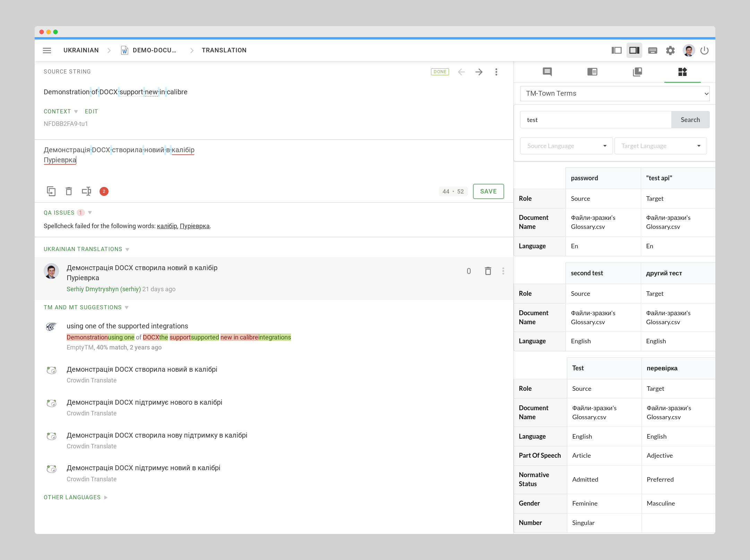The image size is (750, 560).
Task: Click the QA issues count badge 1
Action: coord(80,213)
